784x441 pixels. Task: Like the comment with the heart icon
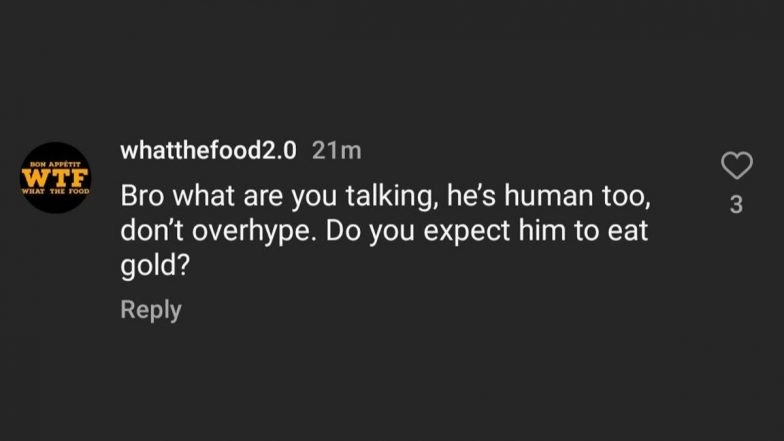[736, 166]
